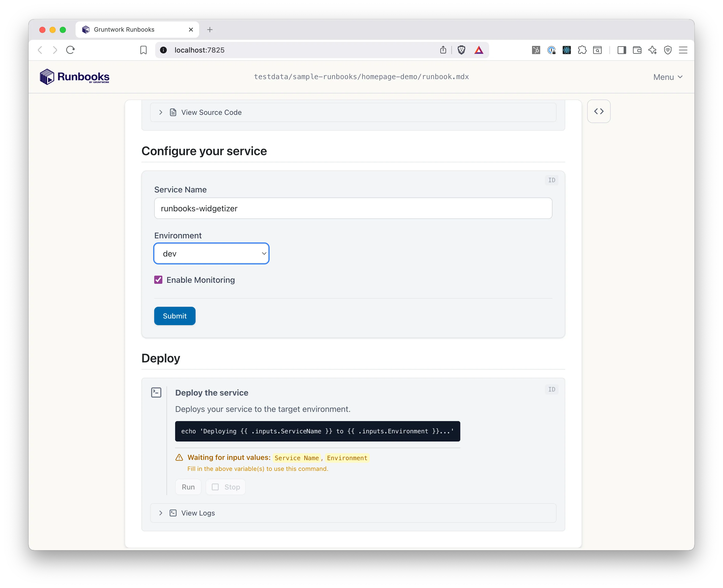723x588 pixels.
Task: Open the Environment dropdown
Action: (211, 253)
